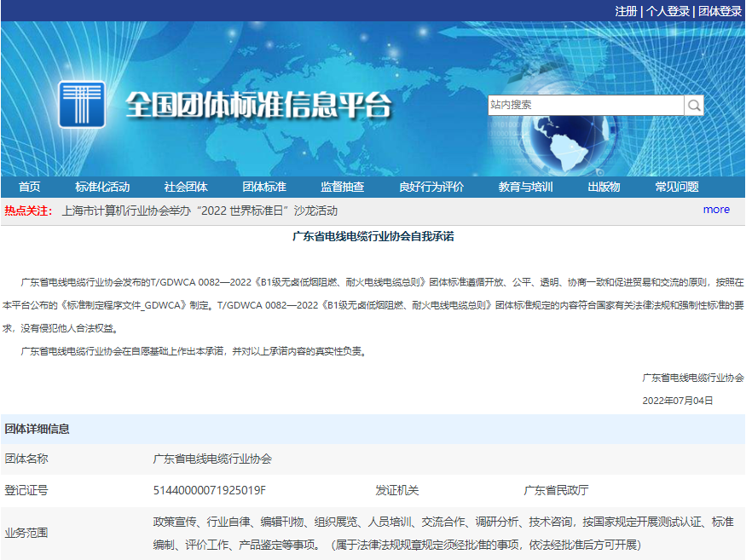Open the 监督抽查 menu item
This screenshot has height=560, width=746.
(x=343, y=187)
